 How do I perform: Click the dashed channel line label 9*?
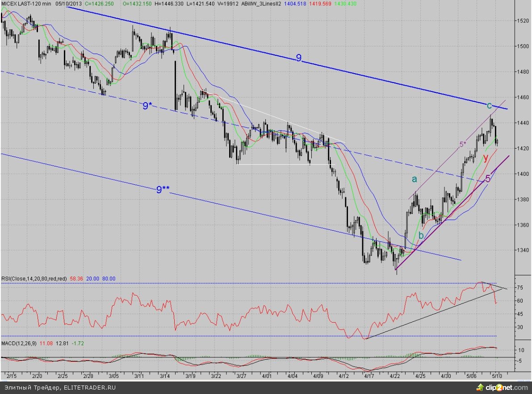[x=147, y=106]
